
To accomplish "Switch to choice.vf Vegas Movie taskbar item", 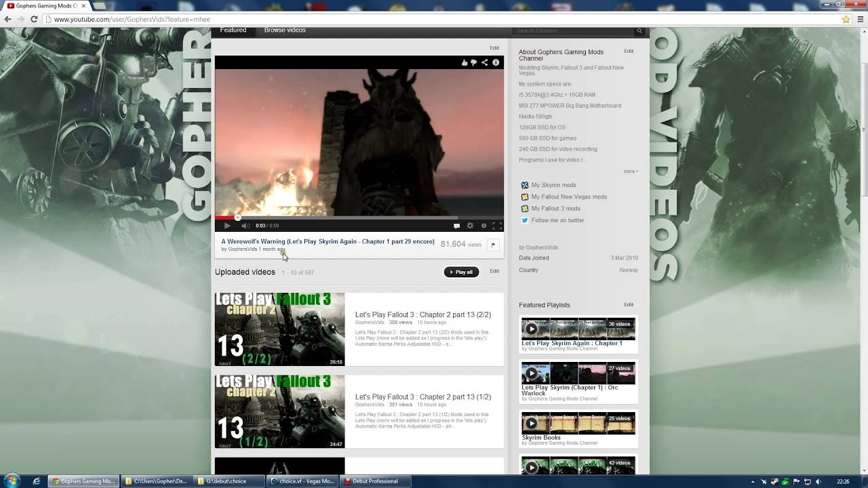I will click(302, 481).
